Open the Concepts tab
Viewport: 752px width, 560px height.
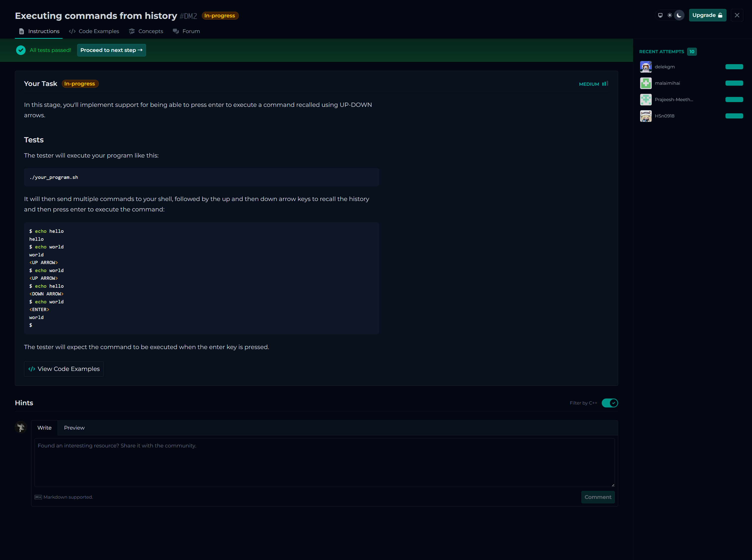[x=146, y=31]
